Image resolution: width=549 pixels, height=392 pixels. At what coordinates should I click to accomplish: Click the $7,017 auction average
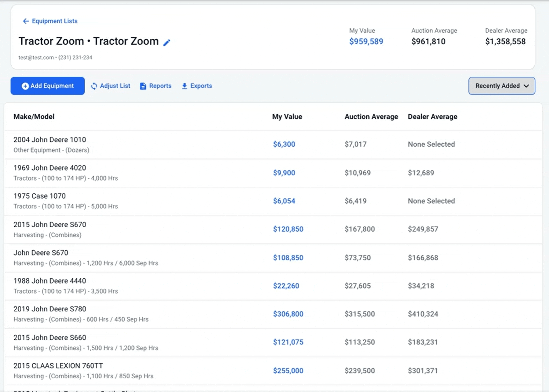click(x=356, y=144)
